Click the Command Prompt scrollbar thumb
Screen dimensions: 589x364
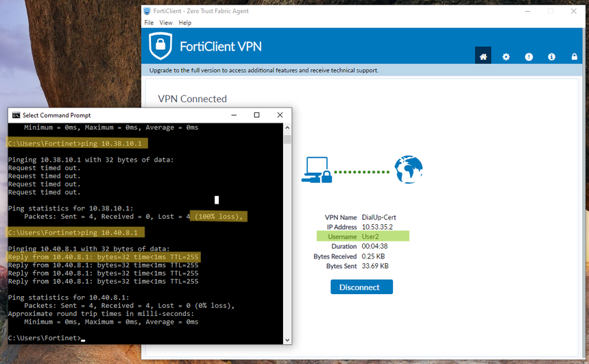(287, 139)
